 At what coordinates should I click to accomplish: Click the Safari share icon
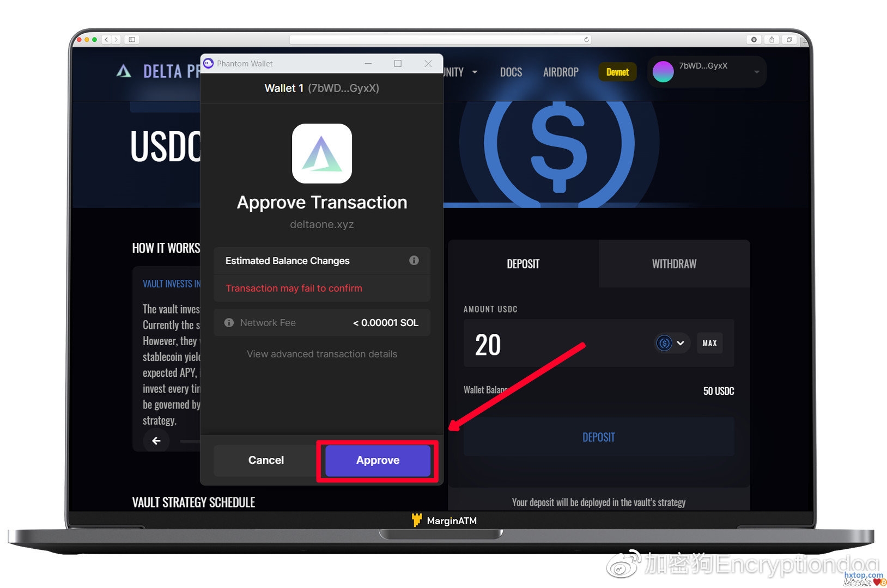(x=771, y=40)
